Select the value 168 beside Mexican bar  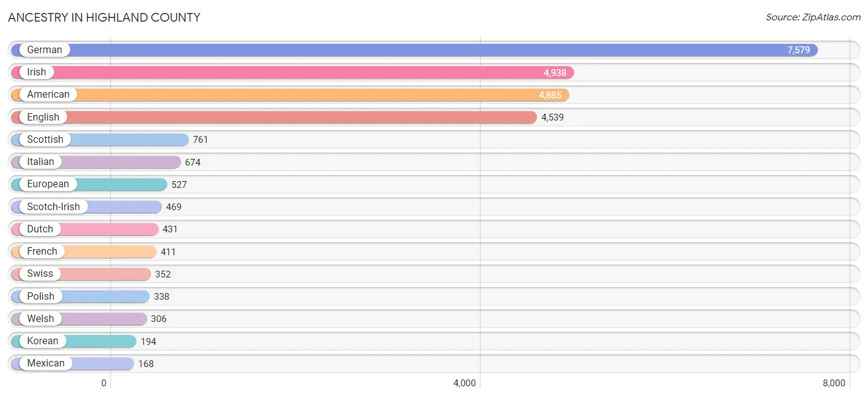pos(146,364)
